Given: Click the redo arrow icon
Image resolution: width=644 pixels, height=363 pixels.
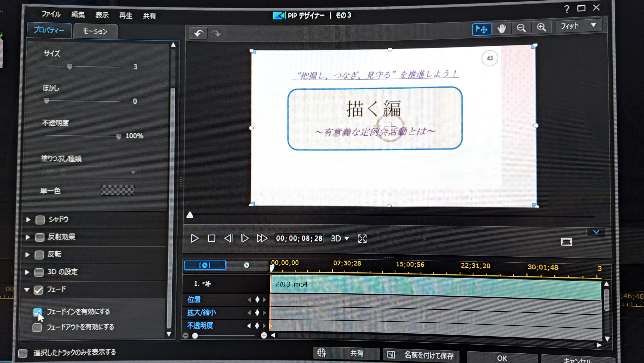Looking at the screenshot, I should (216, 33).
